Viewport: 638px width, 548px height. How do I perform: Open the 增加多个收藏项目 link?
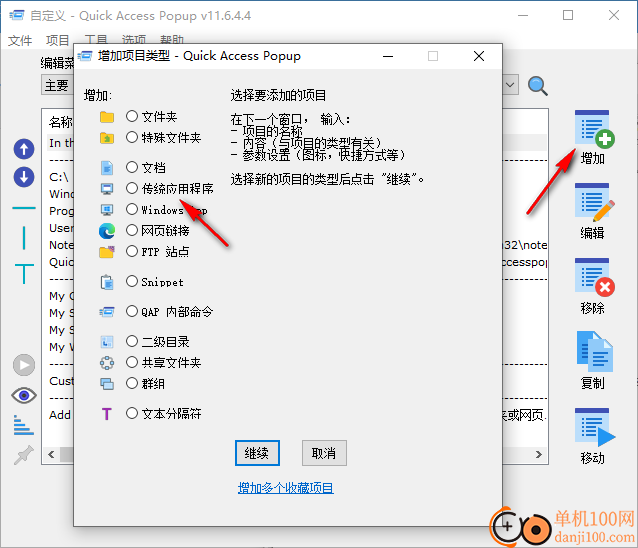286,488
